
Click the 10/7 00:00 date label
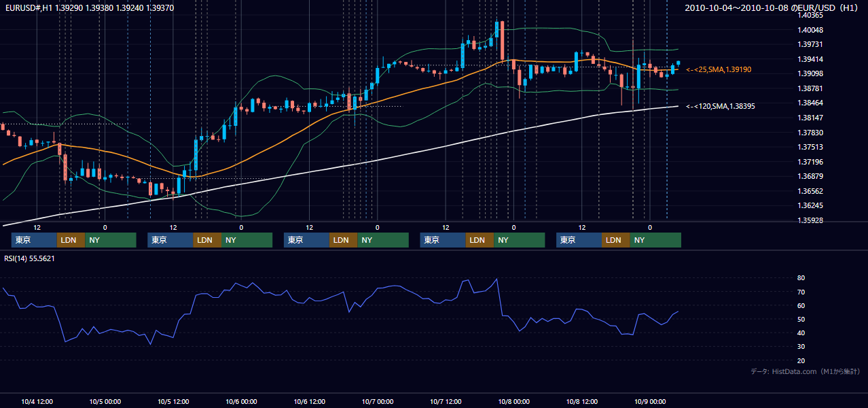377,401
